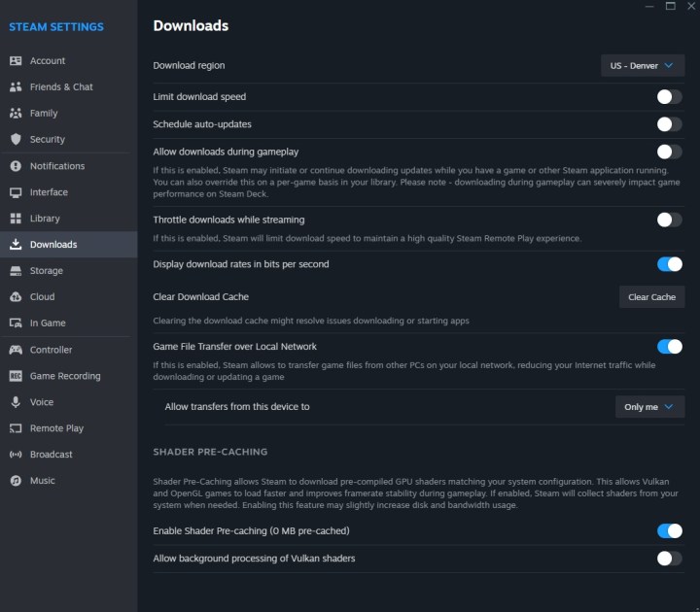Turn on Allow downloads during gameplay
The width and height of the screenshot is (700, 612).
click(669, 152)
